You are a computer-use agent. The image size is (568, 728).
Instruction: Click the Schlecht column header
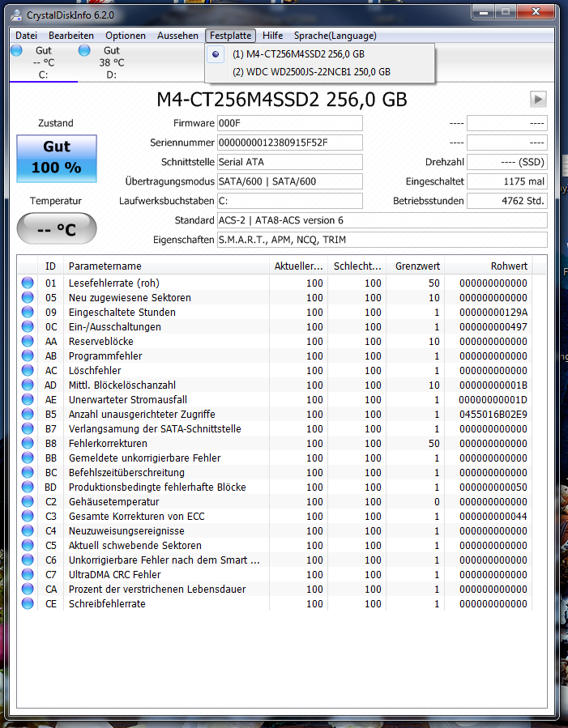[x=357, y=266]
